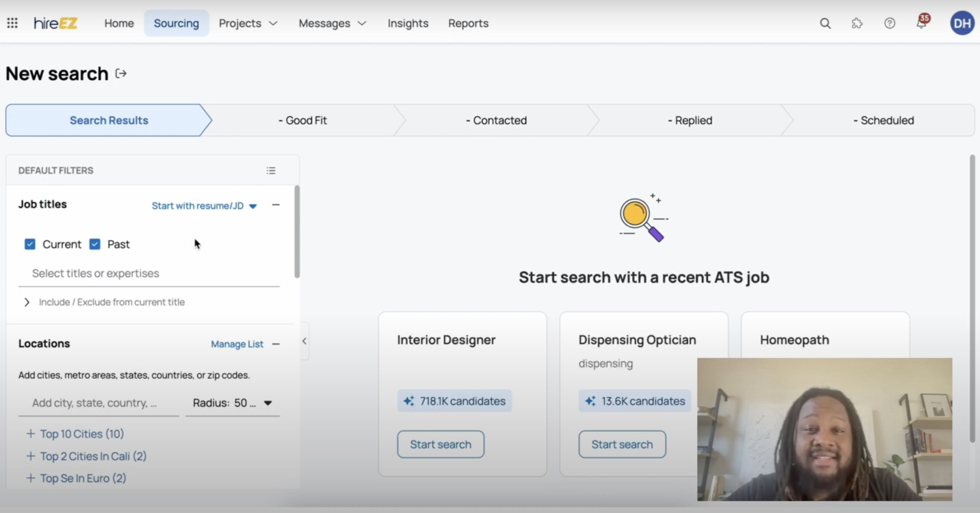
Task: Select the Search Results stage
Action: pyautogui.click(x=109, y=120)
